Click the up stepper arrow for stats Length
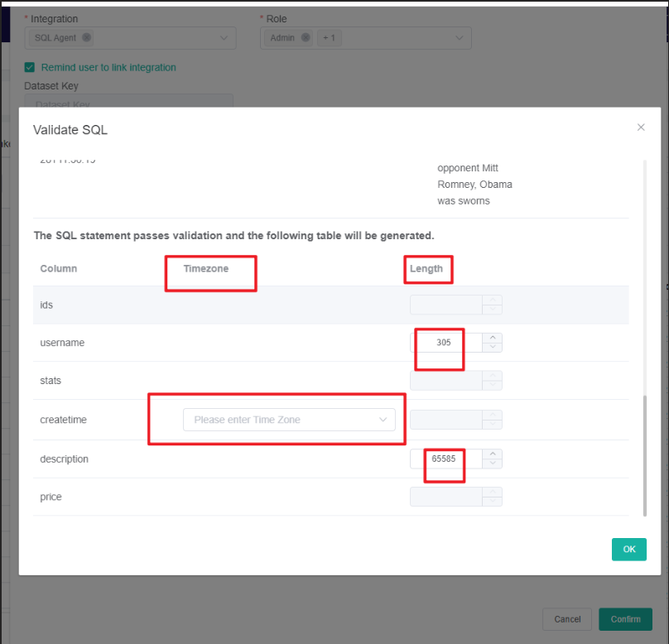The width and height of the screenshot is (669, 644). click(x=492, y=376)
